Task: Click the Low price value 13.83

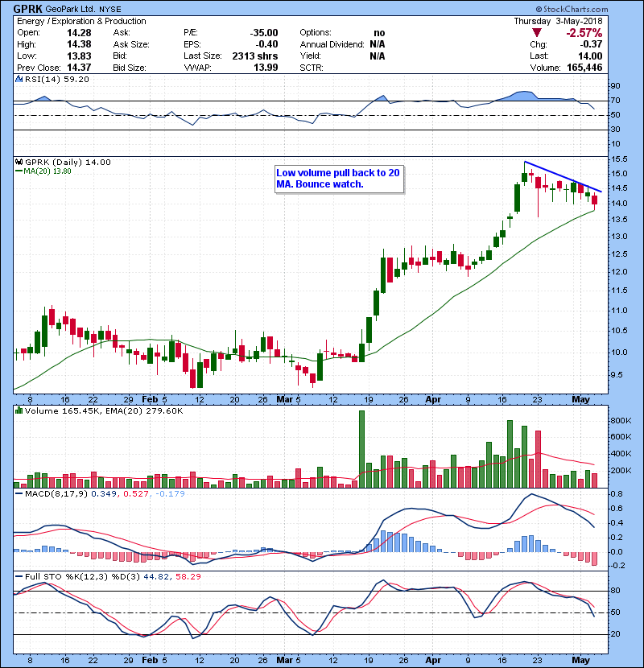Action: 79,56
